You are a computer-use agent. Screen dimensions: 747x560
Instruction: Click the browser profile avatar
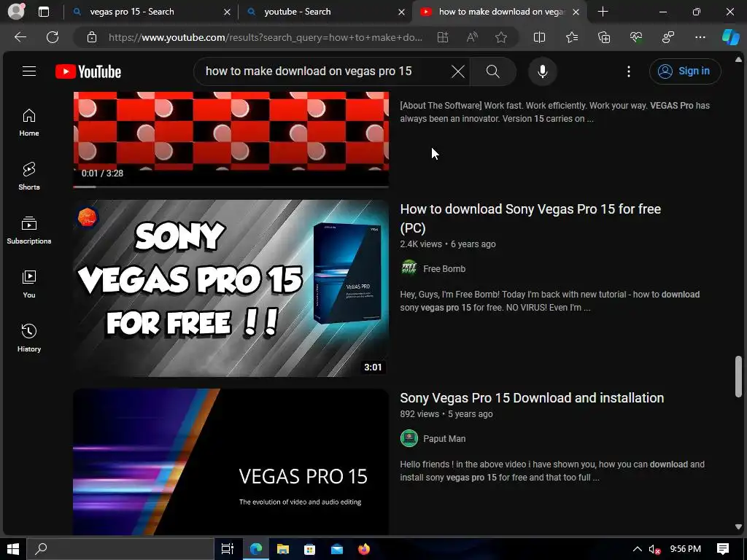pyautogui.click(x=16, y=12)
